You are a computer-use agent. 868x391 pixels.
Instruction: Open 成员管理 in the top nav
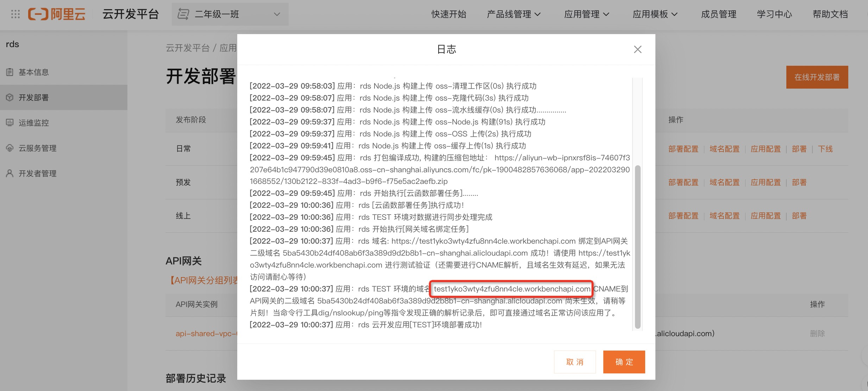point(719,14)
